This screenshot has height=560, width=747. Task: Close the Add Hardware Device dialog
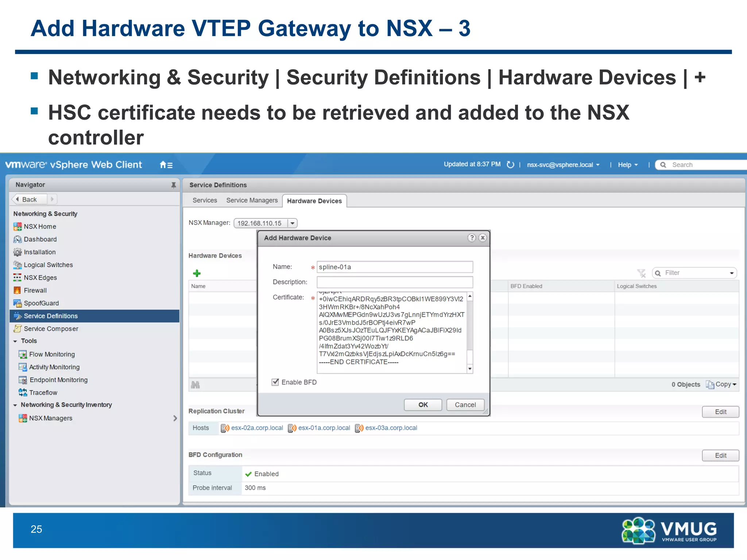[x=483, y=238]
